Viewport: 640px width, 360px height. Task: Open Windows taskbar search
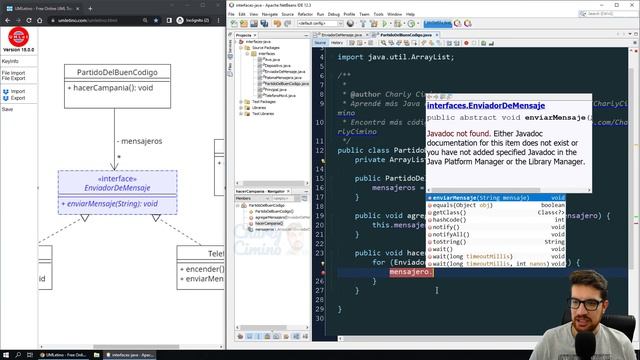pyautogui.click(x=18, y=355)
